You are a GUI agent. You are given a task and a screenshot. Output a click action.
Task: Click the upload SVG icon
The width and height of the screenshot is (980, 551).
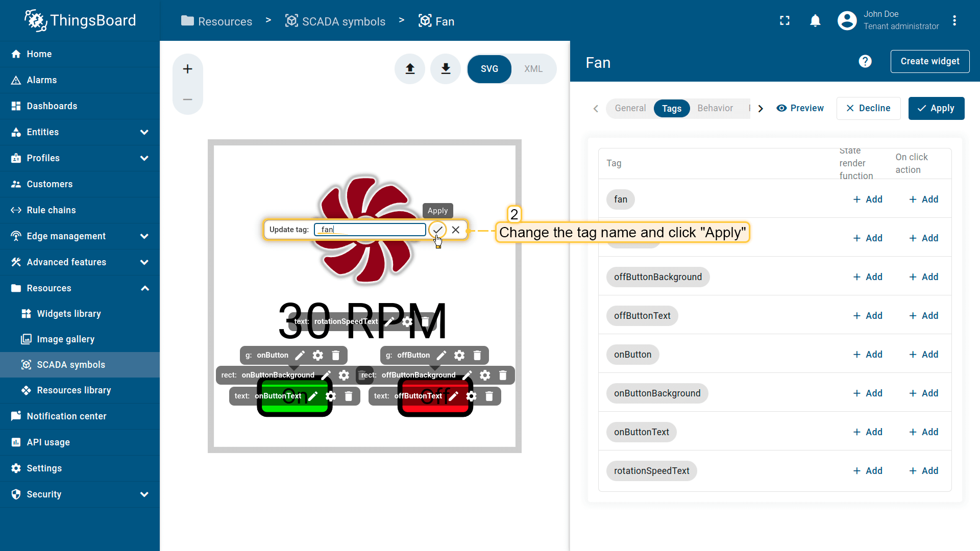pyautogui.click(x=410, y=69)
